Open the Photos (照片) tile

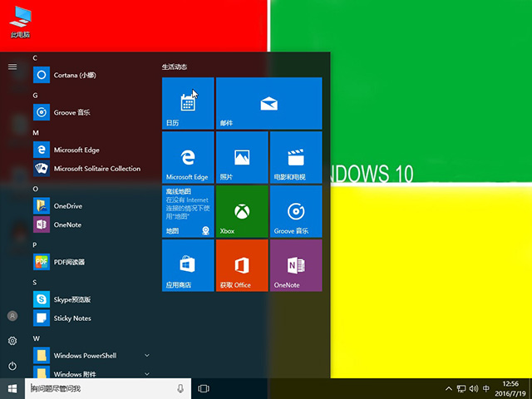(242, 157)
